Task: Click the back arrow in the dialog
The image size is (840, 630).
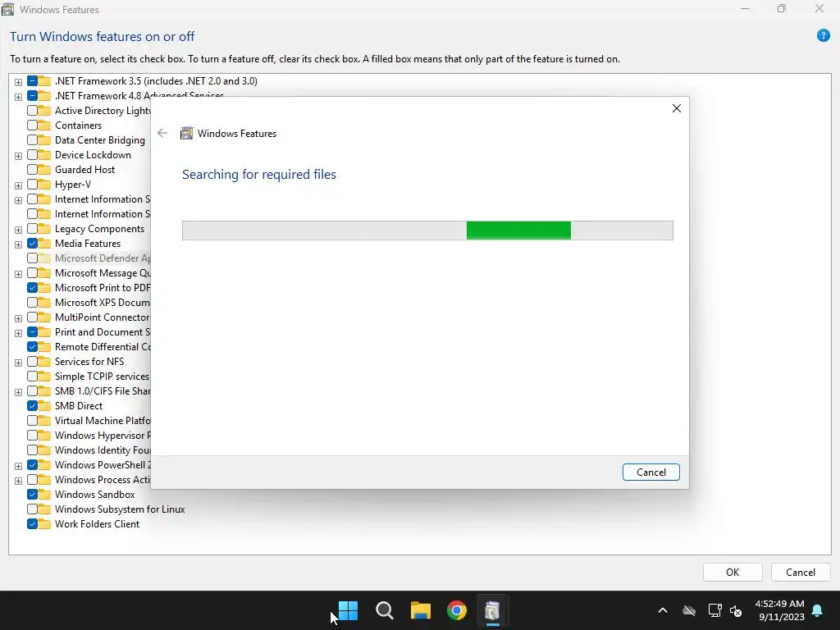Action: (162, 134)
